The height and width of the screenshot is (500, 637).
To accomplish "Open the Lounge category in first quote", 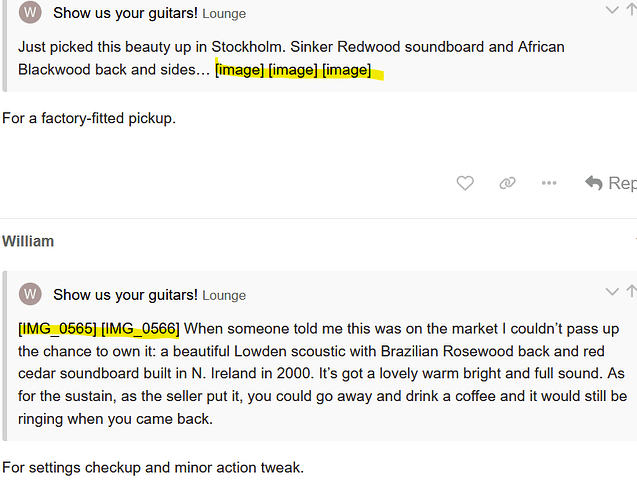I will click(x=224, y=14).
